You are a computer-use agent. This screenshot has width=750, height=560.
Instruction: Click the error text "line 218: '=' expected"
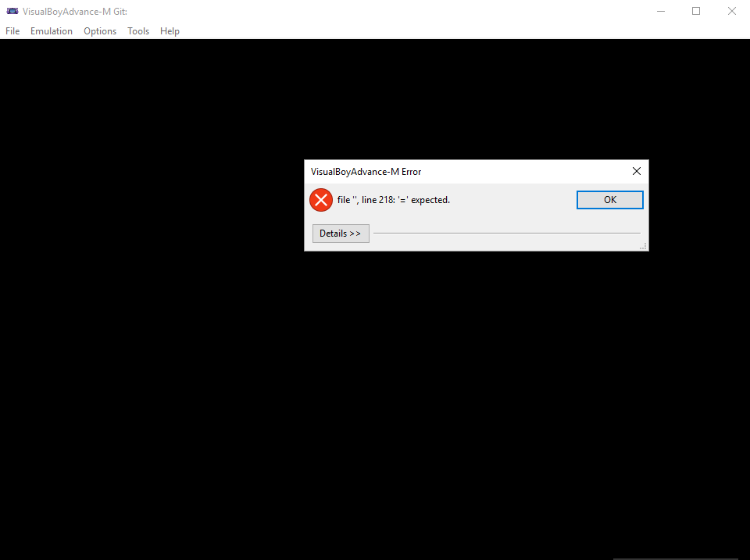pyautogui.click(x=405, y=200)
